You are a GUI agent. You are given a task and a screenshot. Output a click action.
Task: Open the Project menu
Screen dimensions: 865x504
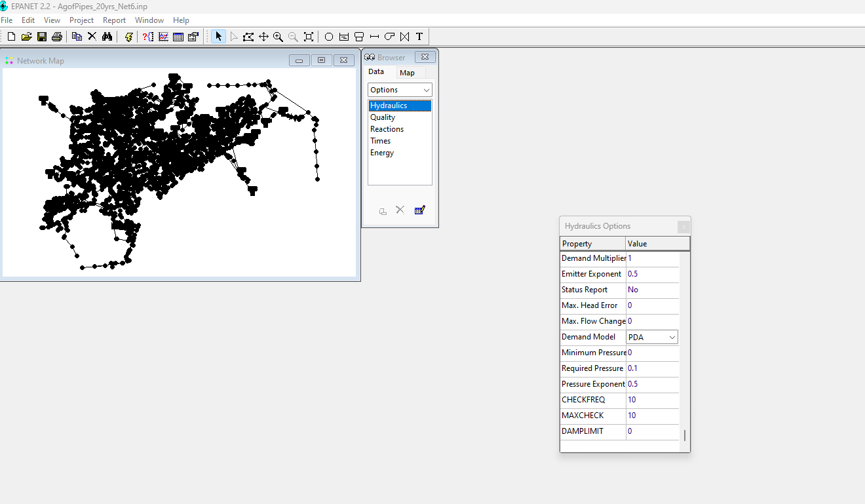tap(82, 20)
